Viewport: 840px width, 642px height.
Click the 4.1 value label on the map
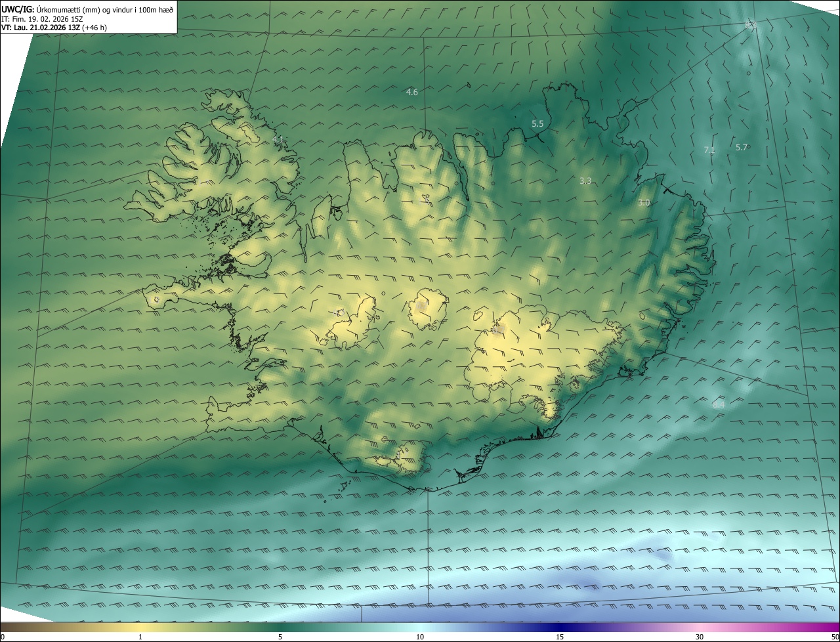tap(278, 140)
